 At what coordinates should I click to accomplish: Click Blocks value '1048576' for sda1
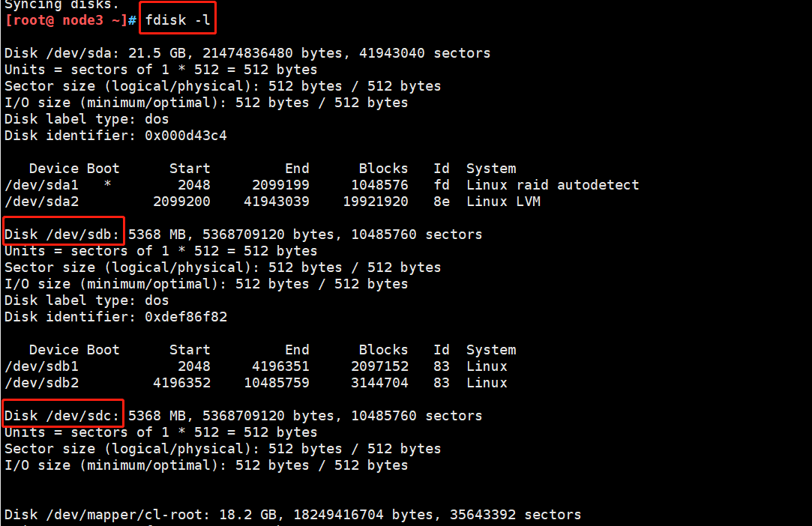point(379,185)
